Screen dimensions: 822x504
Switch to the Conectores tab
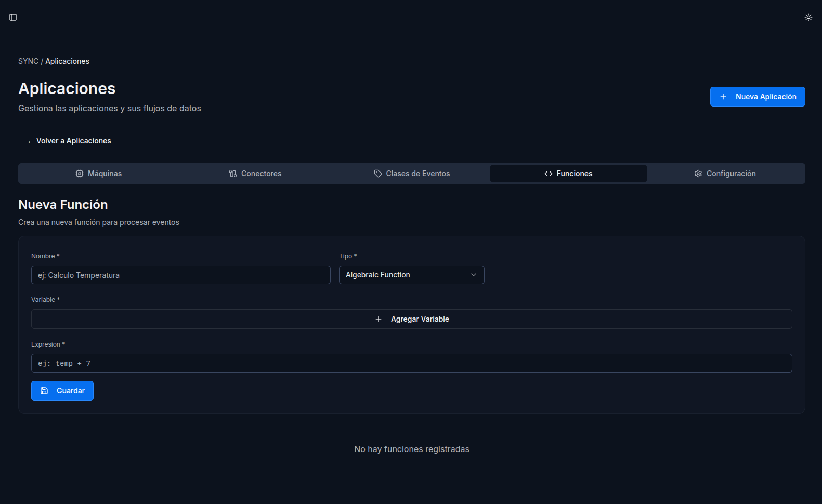pos(255,174)
